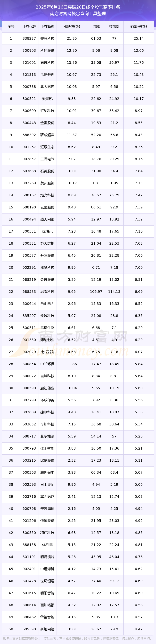Select stock name 思看科技
156x644 pixels.
(47, 292)
